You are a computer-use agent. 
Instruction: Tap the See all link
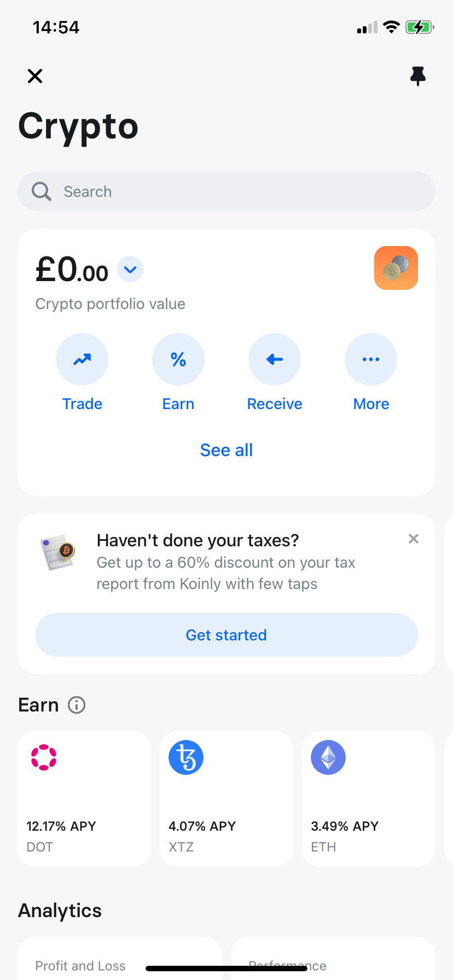(x=226, y=450)
